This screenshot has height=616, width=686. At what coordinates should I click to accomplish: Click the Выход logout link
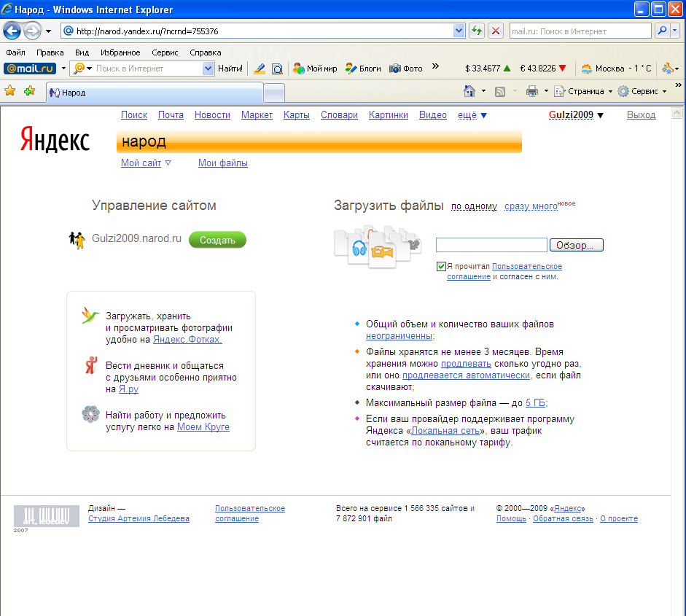point(641,115)
